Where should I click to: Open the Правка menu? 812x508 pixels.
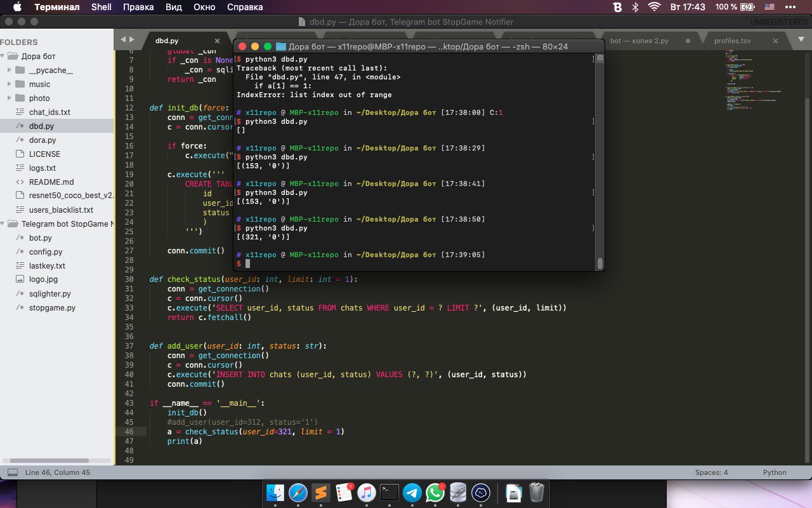tap(138, 7)
